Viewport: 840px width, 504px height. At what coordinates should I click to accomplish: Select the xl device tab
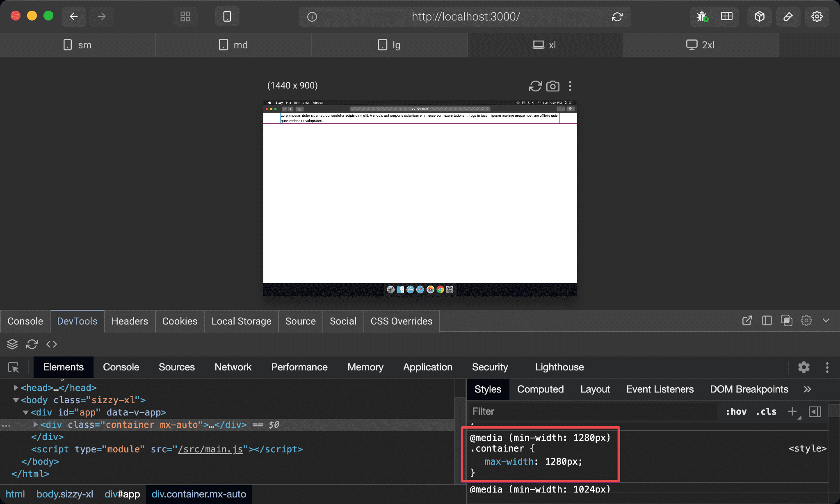click(x=545, y=45)
